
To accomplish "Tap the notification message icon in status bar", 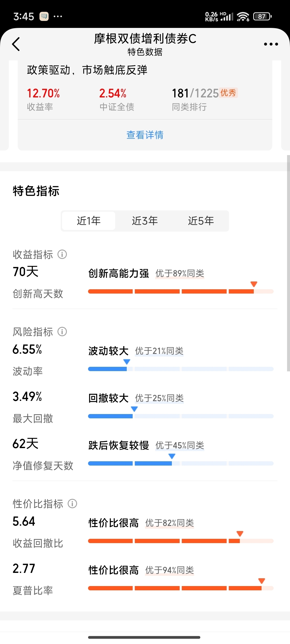I will [44, 16].
